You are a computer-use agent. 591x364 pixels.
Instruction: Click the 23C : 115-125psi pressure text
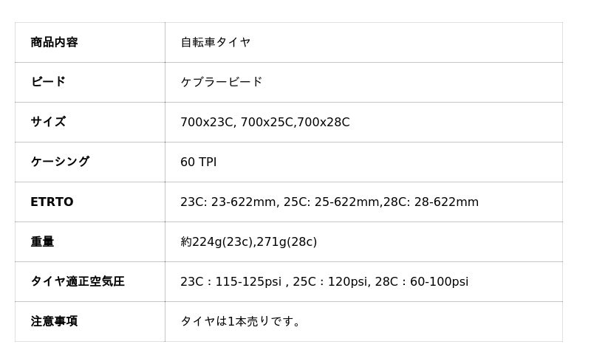[231, 281]
